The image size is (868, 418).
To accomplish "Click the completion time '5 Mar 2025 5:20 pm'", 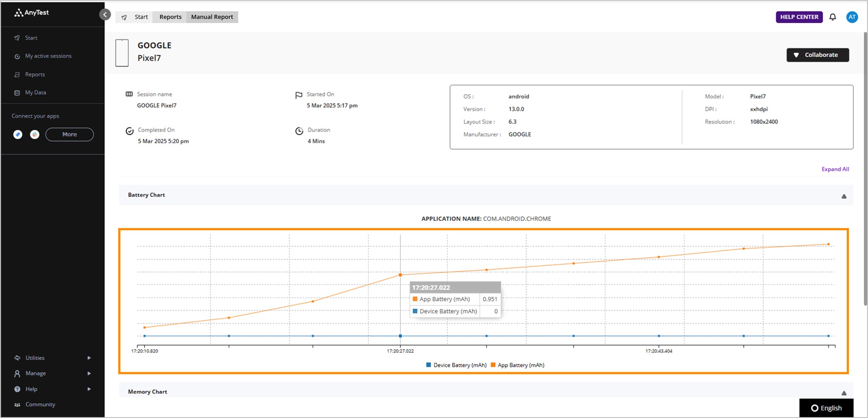I will (163, 141).
